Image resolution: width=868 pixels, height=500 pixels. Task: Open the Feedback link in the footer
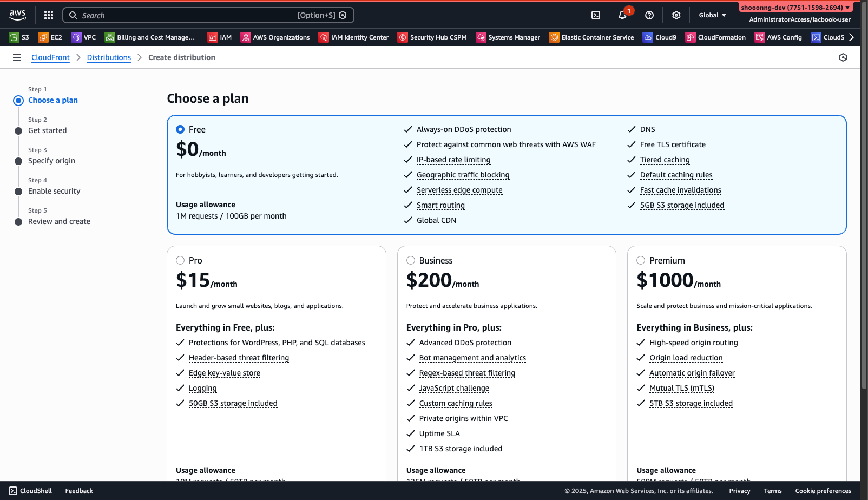tap(79, 491)
